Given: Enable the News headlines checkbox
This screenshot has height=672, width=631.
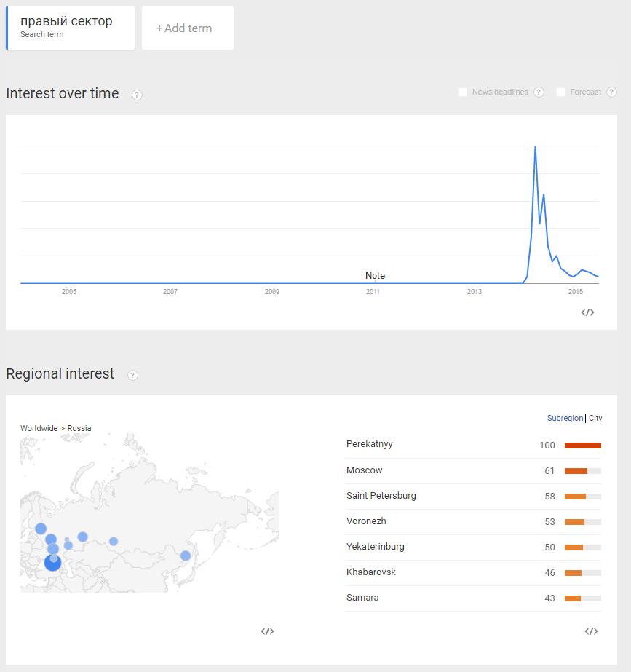Looking at the screenshot, I should pyautogui.click(x=462, y=92).
